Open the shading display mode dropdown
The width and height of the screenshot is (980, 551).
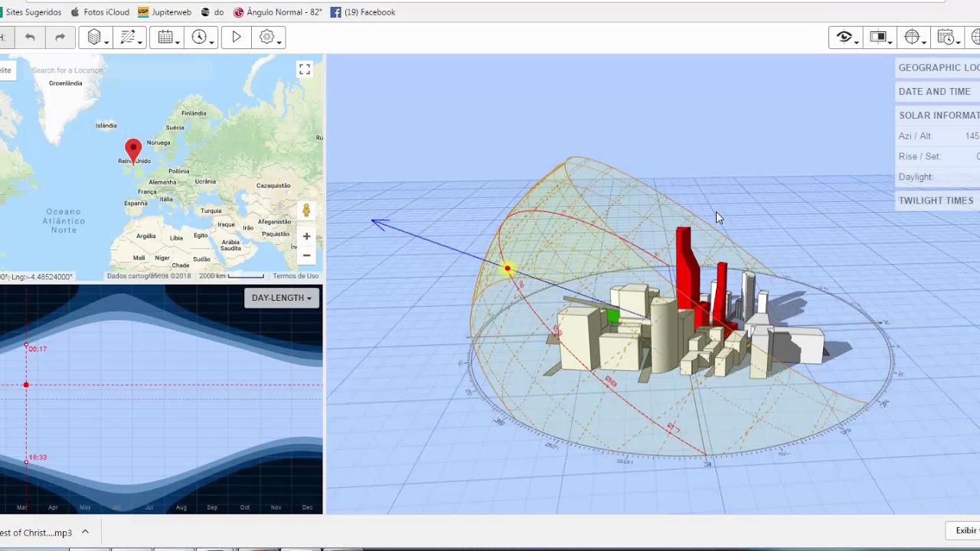(x=880, y=37)
